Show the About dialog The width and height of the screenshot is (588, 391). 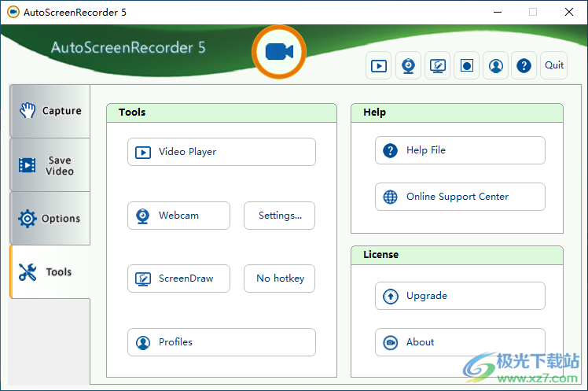tap(460, 342)
